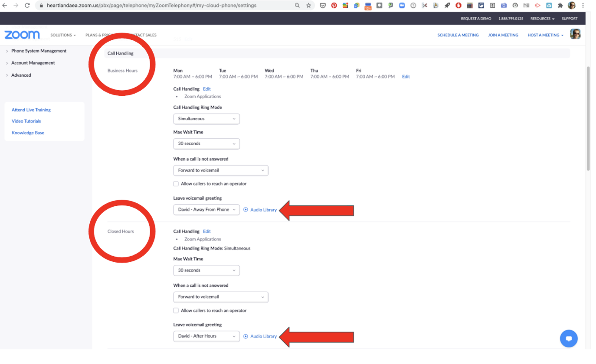Open the Pocket extension icon

tap(323, 6)
